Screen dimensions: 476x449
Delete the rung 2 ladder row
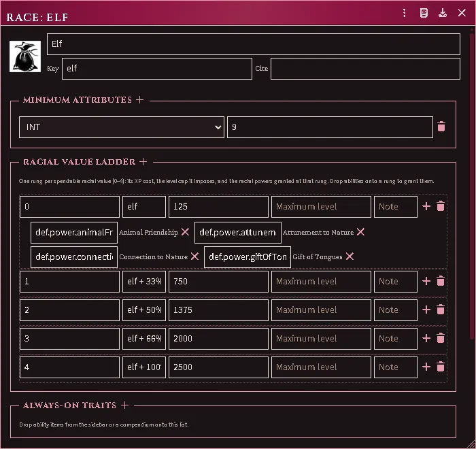coord(441,310)
